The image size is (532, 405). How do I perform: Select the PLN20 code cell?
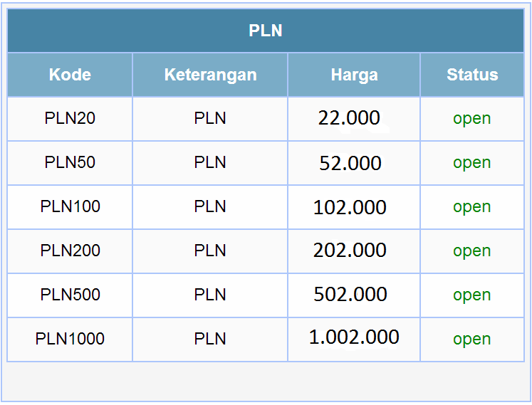point(70,119)
